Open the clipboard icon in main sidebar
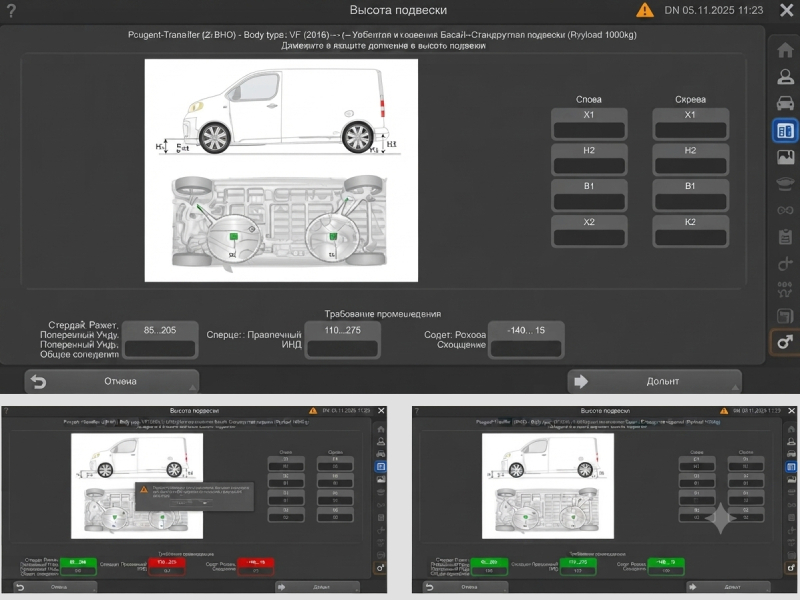Image resolution: width=800 pixels, height=600 pixels. tap(785, 237)
